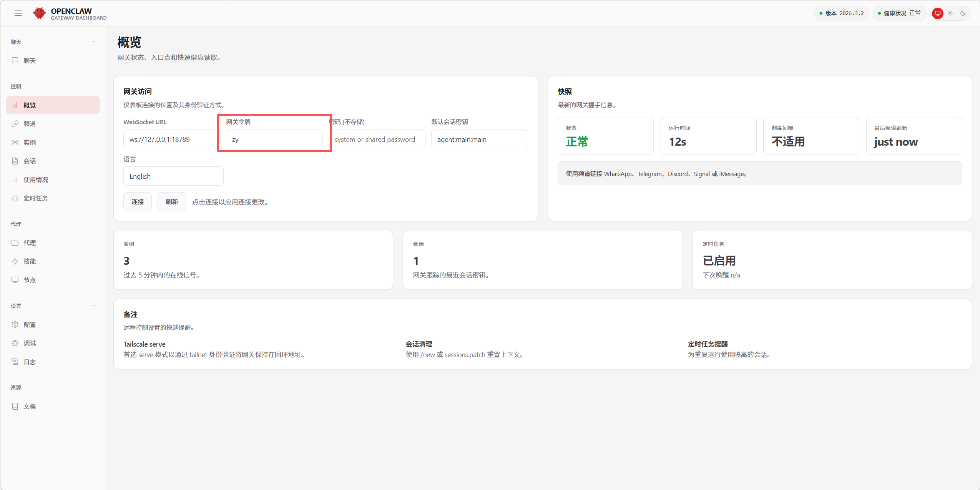Collapse the 代理 sidebar section

93,224
